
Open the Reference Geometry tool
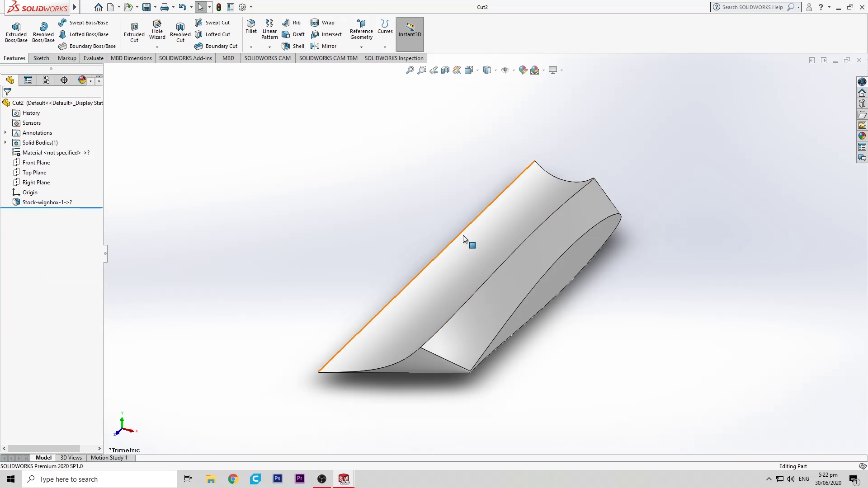[x=361, y=29]
